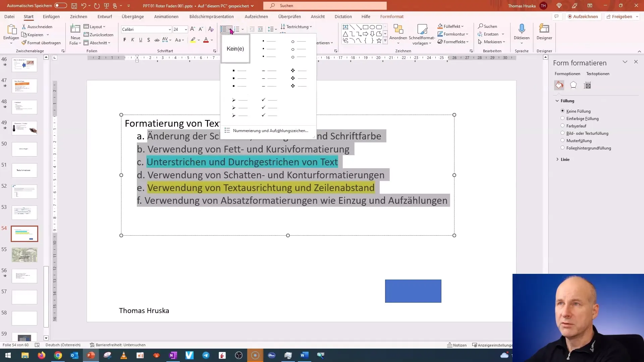
Task: Open the Effects pentagon tab in pane
Action: click(x=573, y=85)
